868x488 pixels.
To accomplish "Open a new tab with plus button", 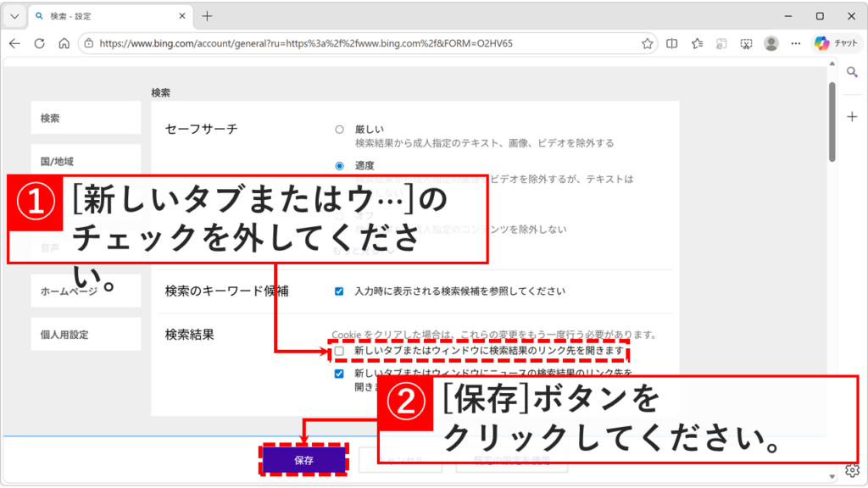I will pyautogui.click(x=207, y=16).
